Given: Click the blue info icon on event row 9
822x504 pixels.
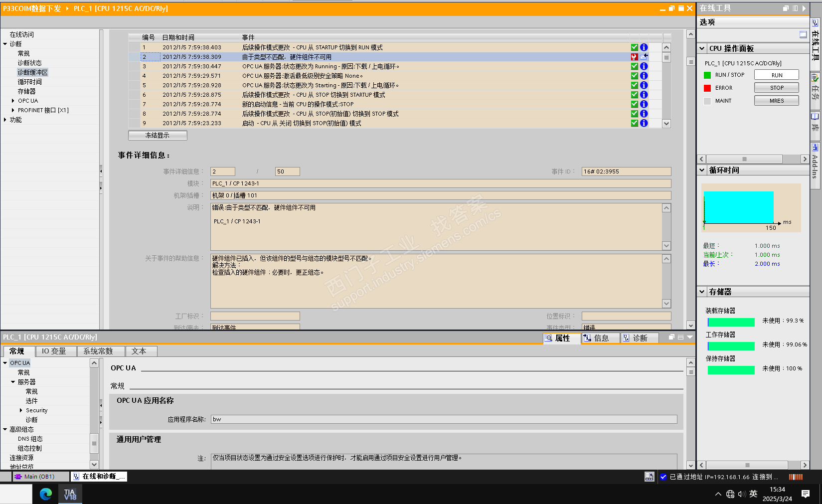Looking at the screenshot, I should (x=644, y=123).
